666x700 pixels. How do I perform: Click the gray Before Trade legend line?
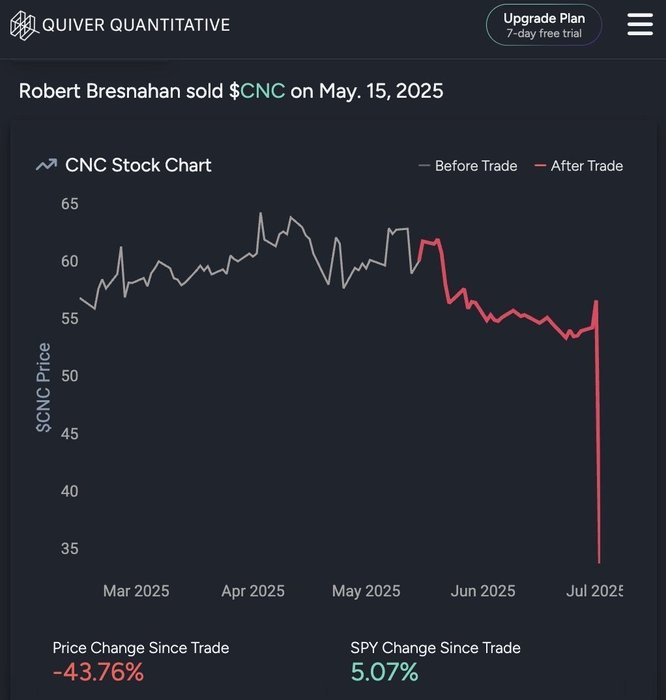point(425,166)
